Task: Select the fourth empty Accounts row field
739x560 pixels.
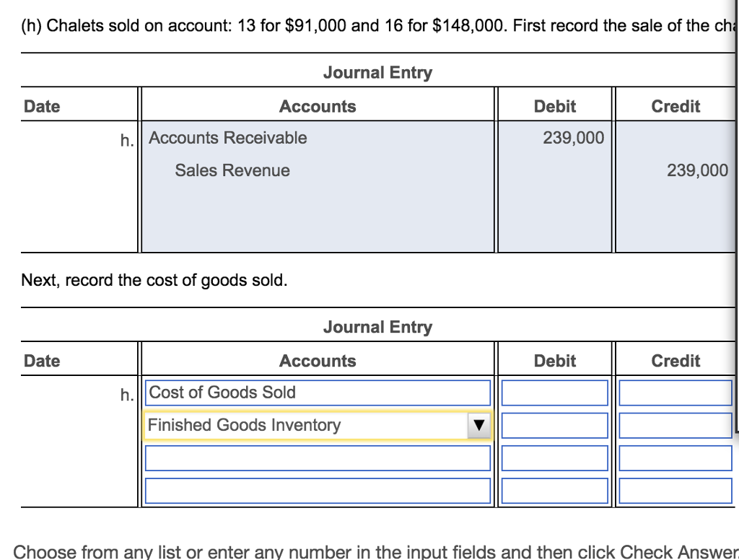Action: (318, 491)
